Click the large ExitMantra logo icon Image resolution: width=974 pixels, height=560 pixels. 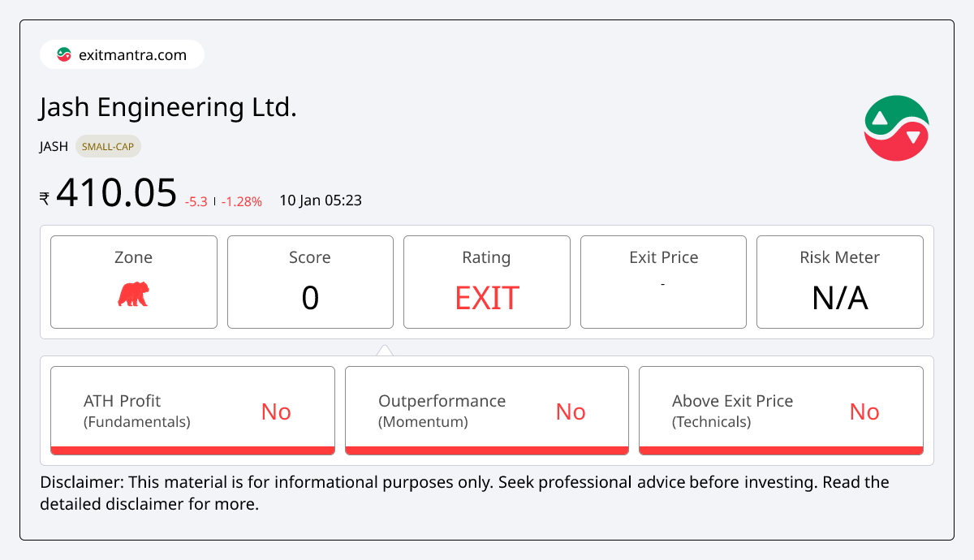click(896, 128)
